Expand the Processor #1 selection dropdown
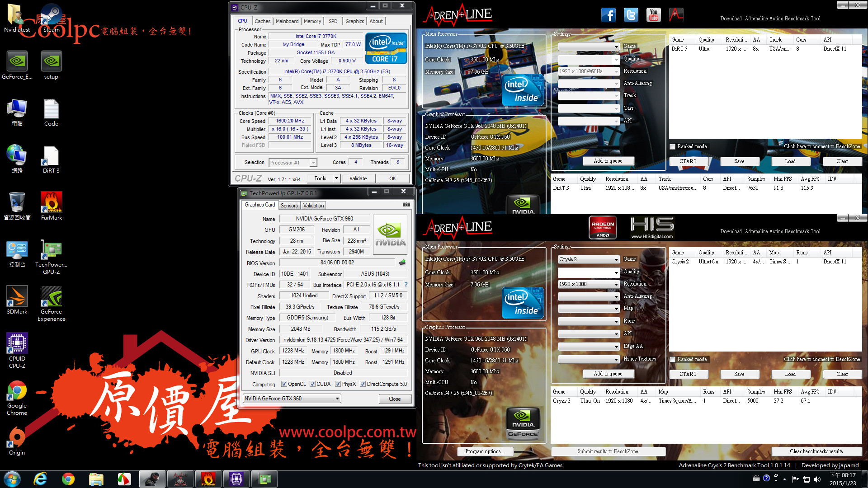This screenshot has width=868, height=488. tap(313, 163)
